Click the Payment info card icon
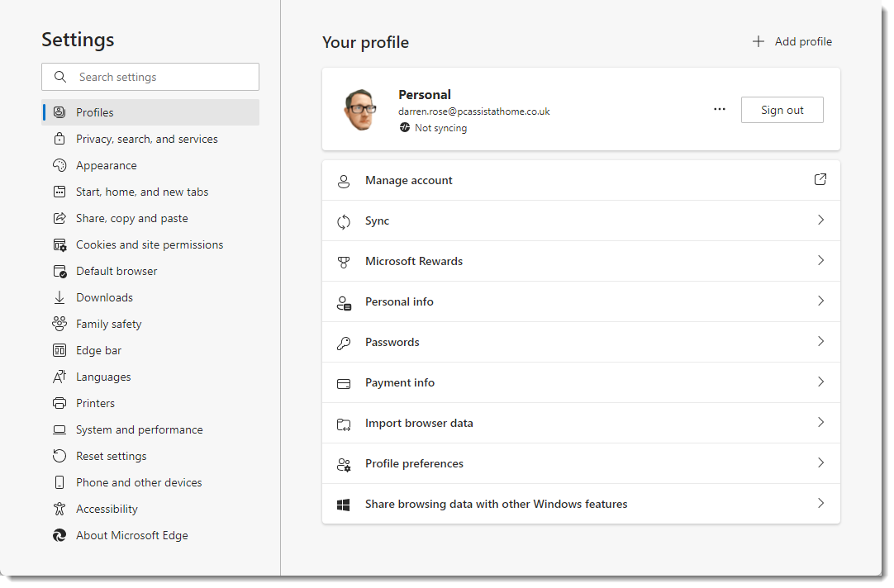This screenshot has width=894, height=588. [344, 384]
